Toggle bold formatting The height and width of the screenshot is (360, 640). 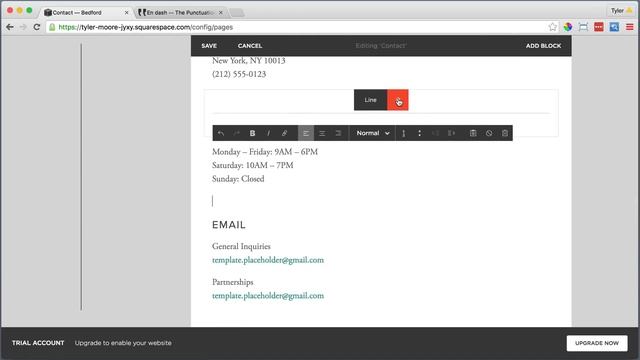click(252, 133)
